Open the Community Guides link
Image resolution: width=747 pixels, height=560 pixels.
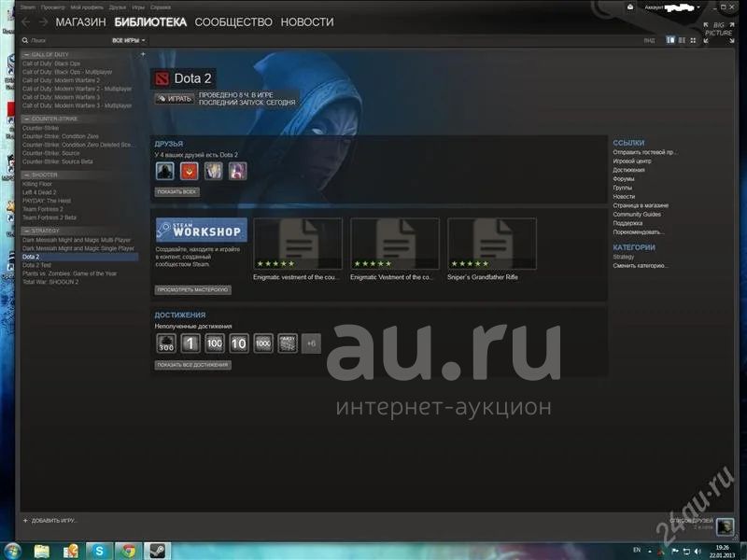pyautogui.click(x=637, y=215)
